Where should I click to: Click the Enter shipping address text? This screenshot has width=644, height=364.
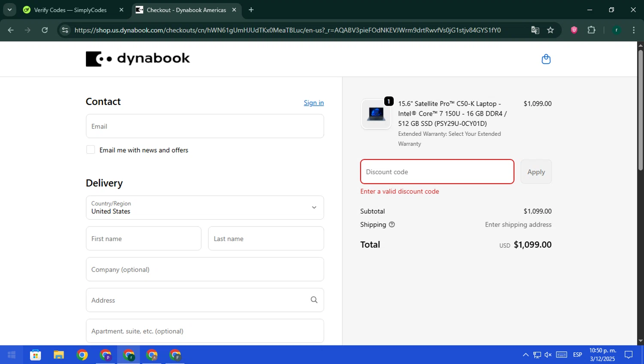pos(518,224)
